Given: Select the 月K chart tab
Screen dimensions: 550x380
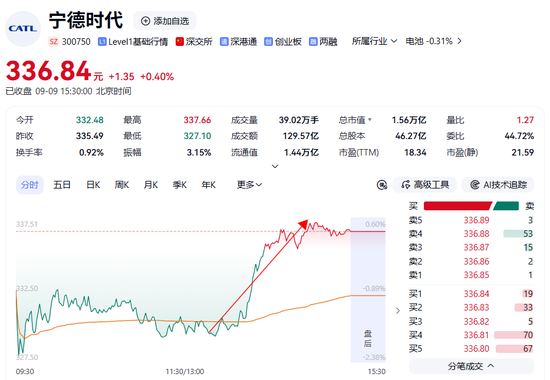Looking at the screenshot, I should (x=150, y=185).
